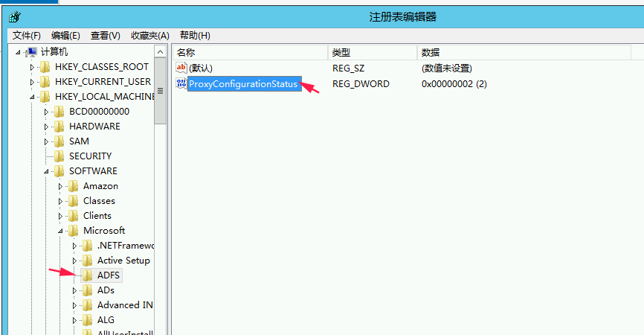Click the Advanced INF folder icon
The width and height of the screenshot is (644, 335).
87,305
